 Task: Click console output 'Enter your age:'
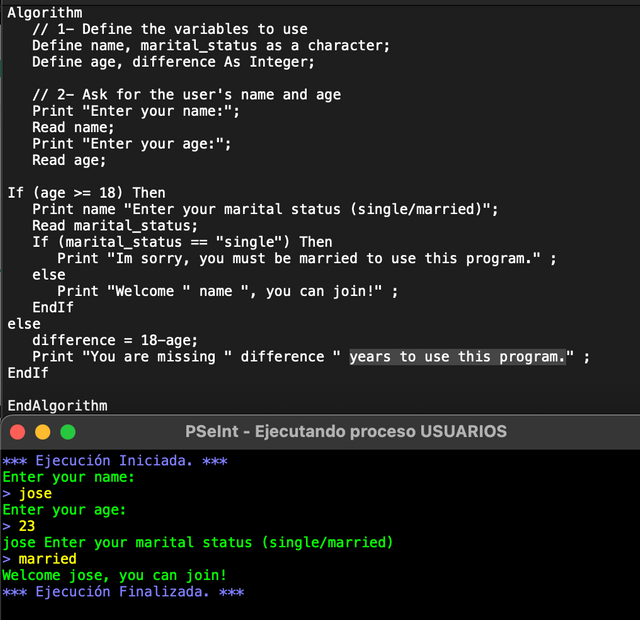pyautogui.click(x=64, y=510)
